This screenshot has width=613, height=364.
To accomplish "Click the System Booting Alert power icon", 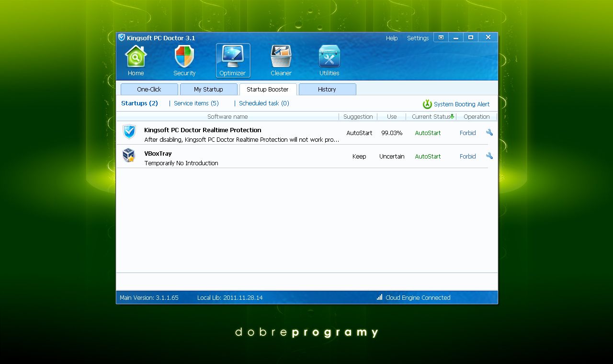I will click(427, 104).
